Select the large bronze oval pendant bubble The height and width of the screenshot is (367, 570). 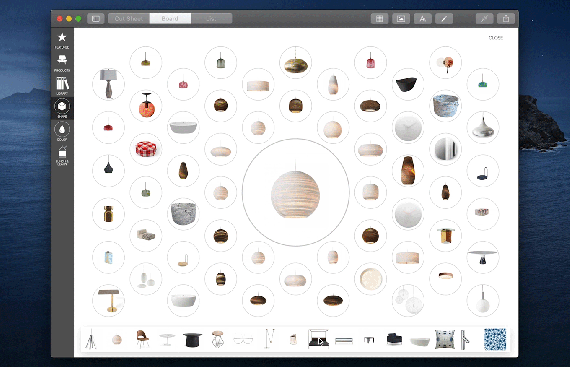coord(296,62)
